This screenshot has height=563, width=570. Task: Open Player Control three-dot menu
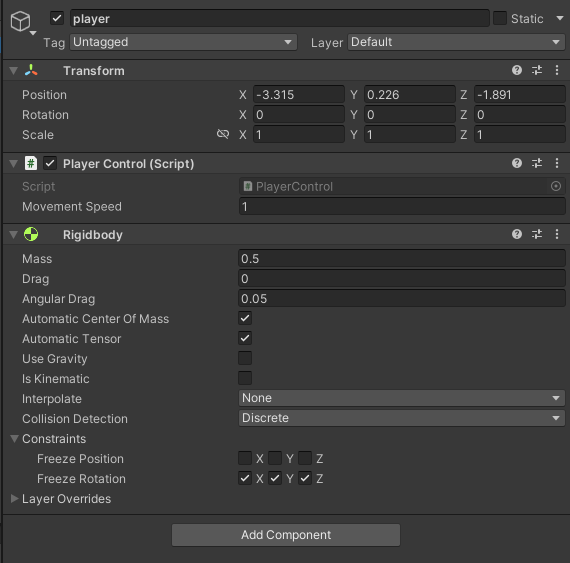(x=557, y=163)
